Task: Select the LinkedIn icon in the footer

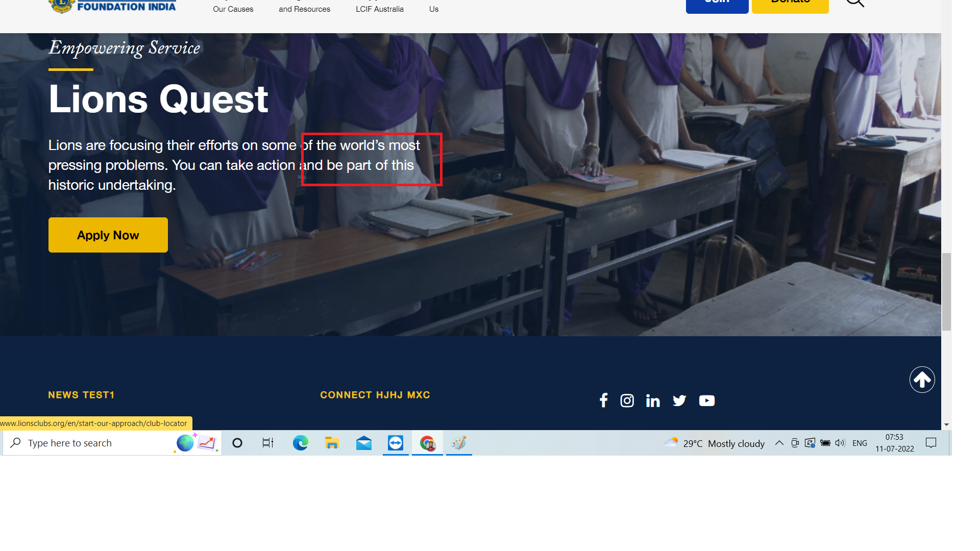Action: pos(653,400)
